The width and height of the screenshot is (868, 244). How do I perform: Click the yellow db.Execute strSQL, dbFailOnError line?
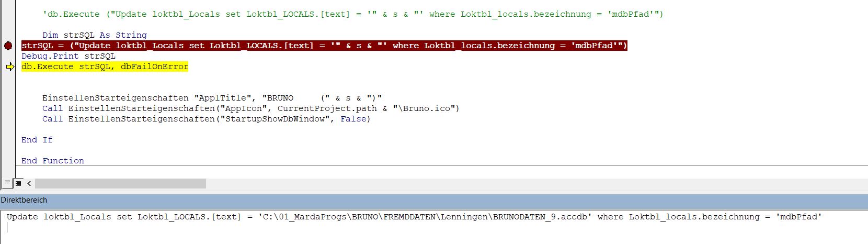click(x=105, y=66)
